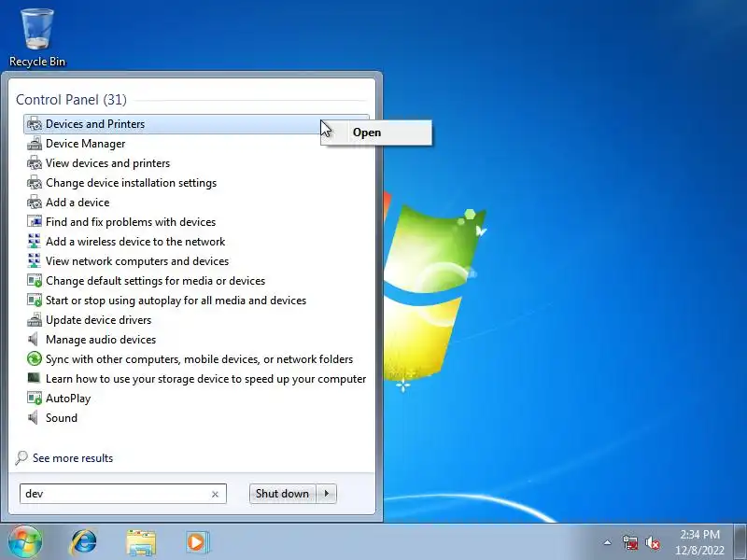Click the taskbar clock showing 2:34 PM
This screenshot has width=747, height=560.
point(699,542)
